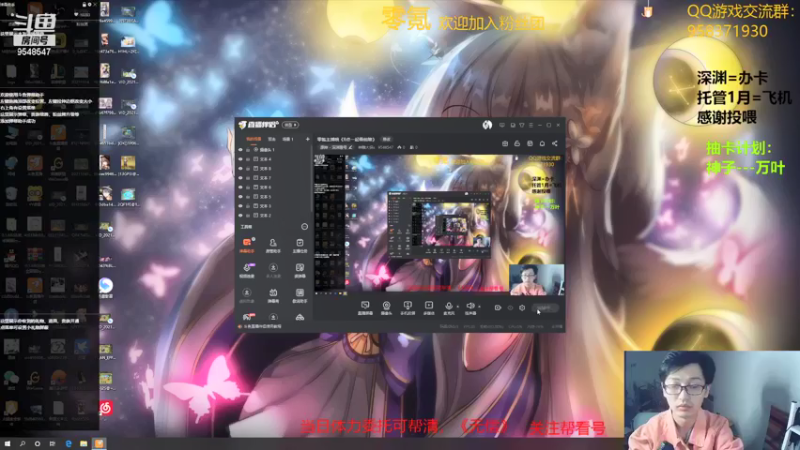800x450 pixels.
Task: Open stream settings gear beside the start button
Action: (522, 308)
